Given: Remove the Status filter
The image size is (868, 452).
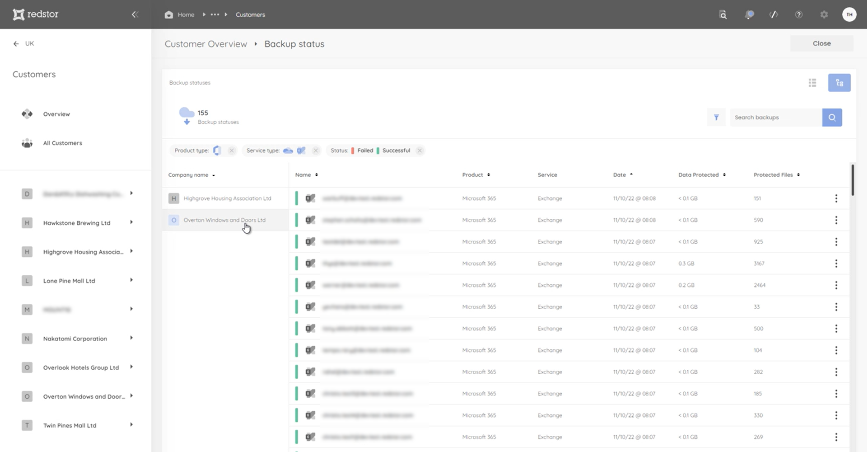Looking at the screenshot, I should [420, 151].
